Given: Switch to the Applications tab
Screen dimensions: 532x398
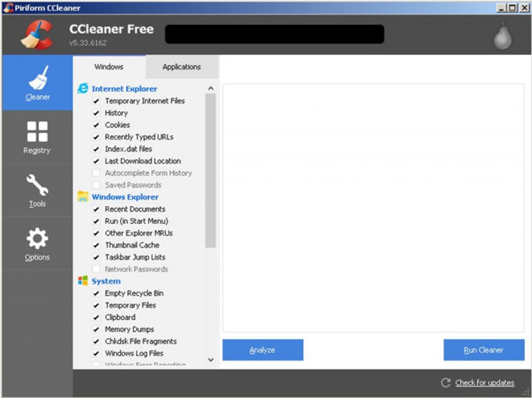Looking at the screenshot, I should pos(181,67).
